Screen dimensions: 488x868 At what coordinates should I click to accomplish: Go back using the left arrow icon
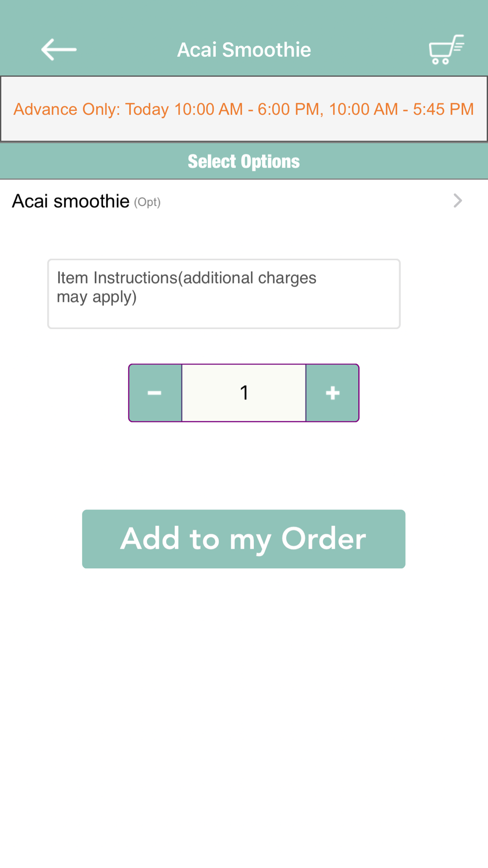pyautogui.click(x=59, y=50)
